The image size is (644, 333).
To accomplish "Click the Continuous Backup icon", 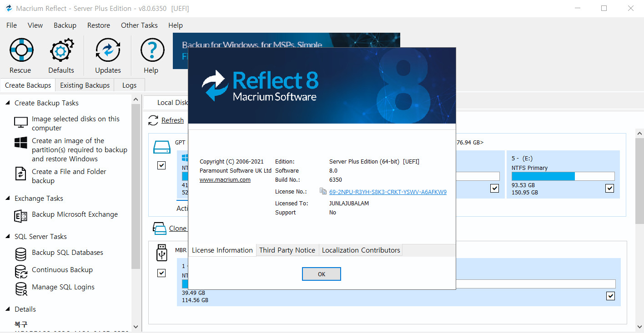I will [x=21, y=271].
